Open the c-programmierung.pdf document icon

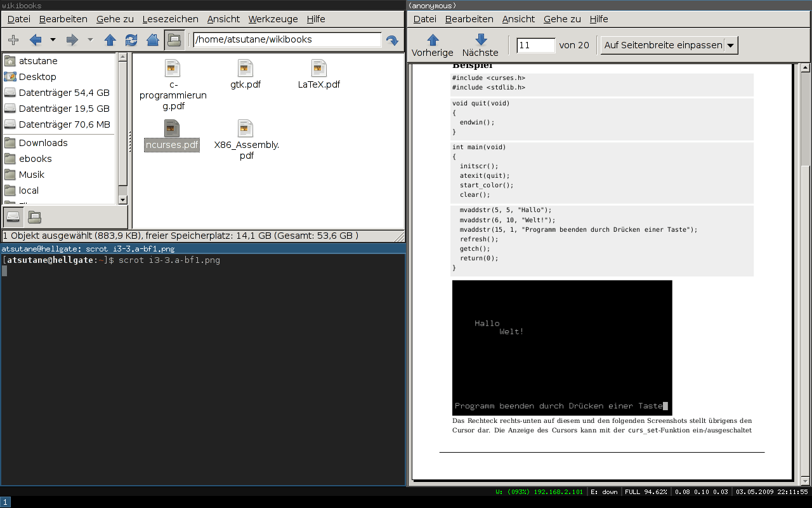point(173,68)
